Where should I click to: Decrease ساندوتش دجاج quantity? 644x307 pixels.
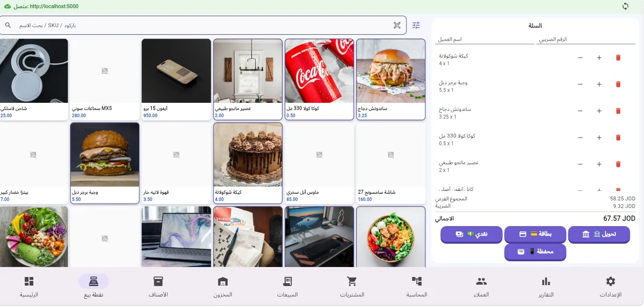580,111
